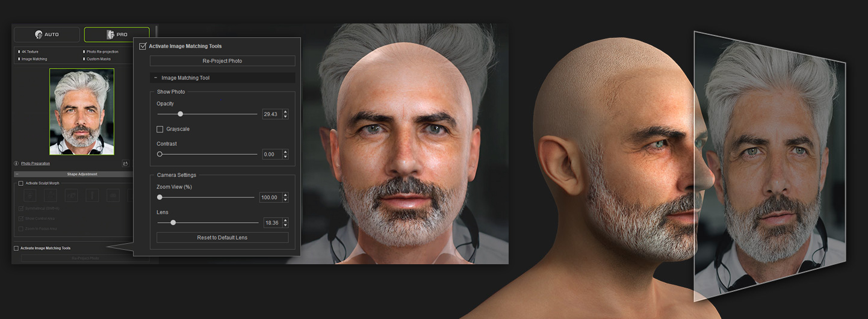
Task: Switch to the PRO mode tab
Action: (x=117, y=34)
